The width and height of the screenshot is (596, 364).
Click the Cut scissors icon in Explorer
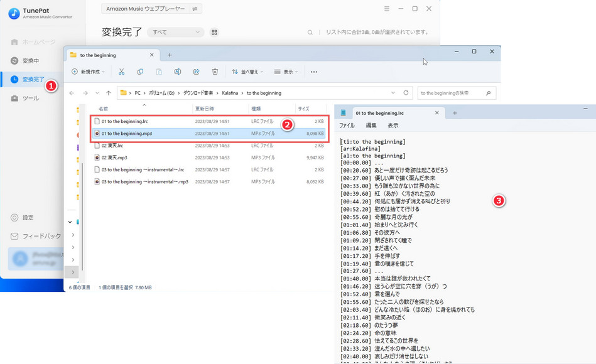point(121,72)
